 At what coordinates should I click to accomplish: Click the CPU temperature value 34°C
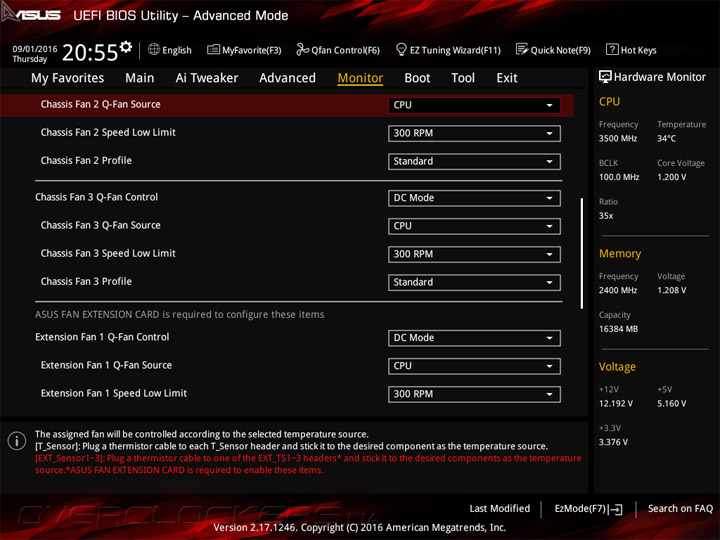point(666,138)
